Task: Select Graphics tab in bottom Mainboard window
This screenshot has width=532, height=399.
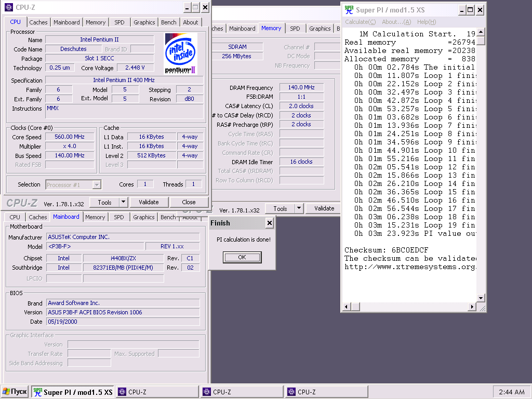Action: pyautogui.click(x=143, y=217)
